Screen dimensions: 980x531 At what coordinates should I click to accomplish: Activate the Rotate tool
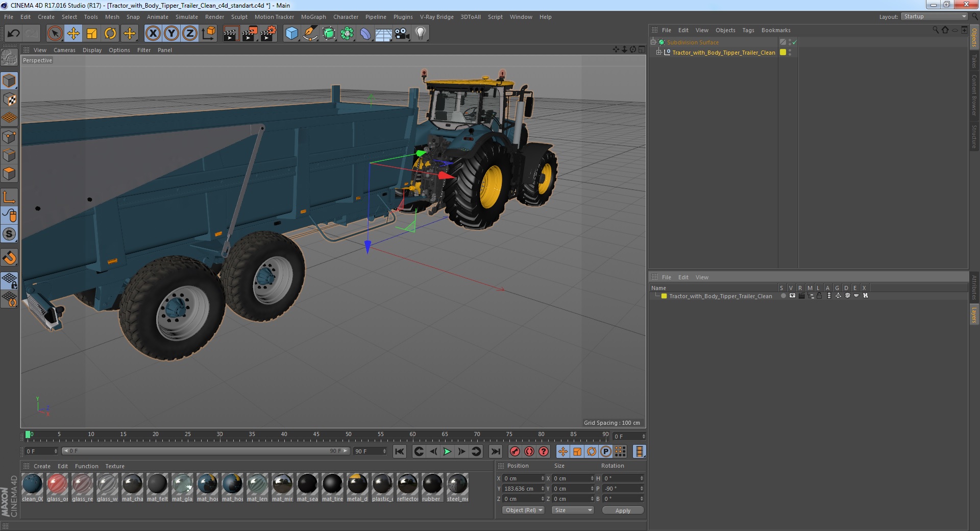(x=110, y=34)
